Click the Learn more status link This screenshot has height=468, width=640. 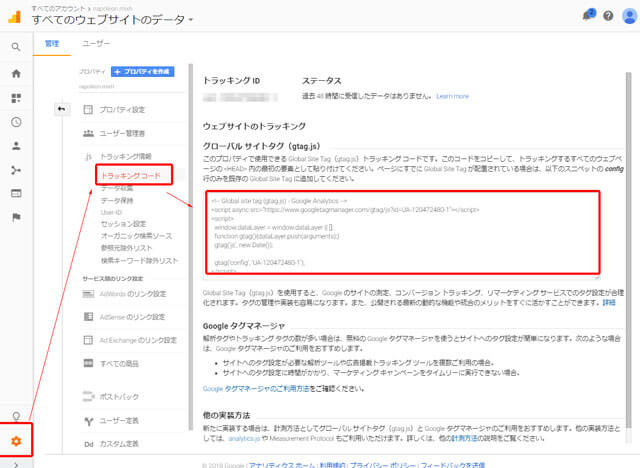click(x=452, y=96)
